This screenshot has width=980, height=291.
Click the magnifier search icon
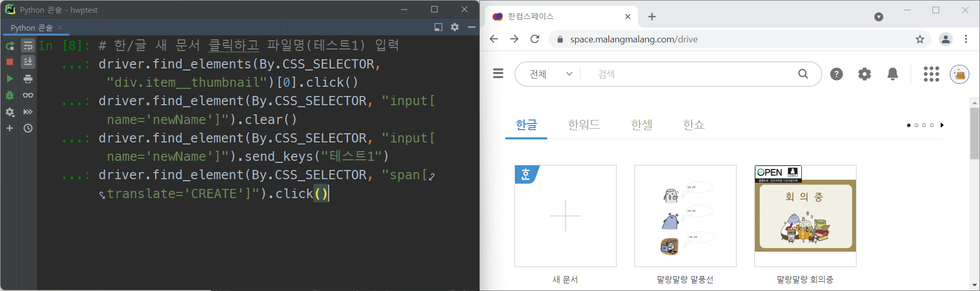[803, 74]
